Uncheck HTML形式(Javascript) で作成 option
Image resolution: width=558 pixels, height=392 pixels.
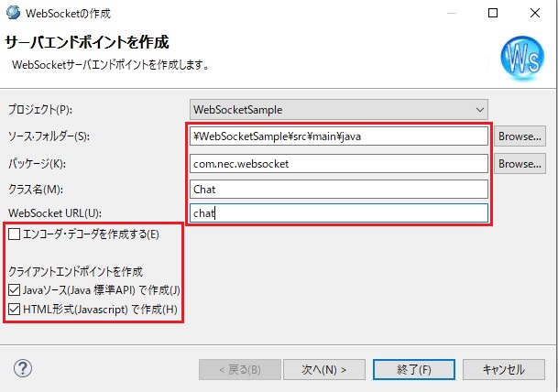pyautogui.click(x=14, y=310)
